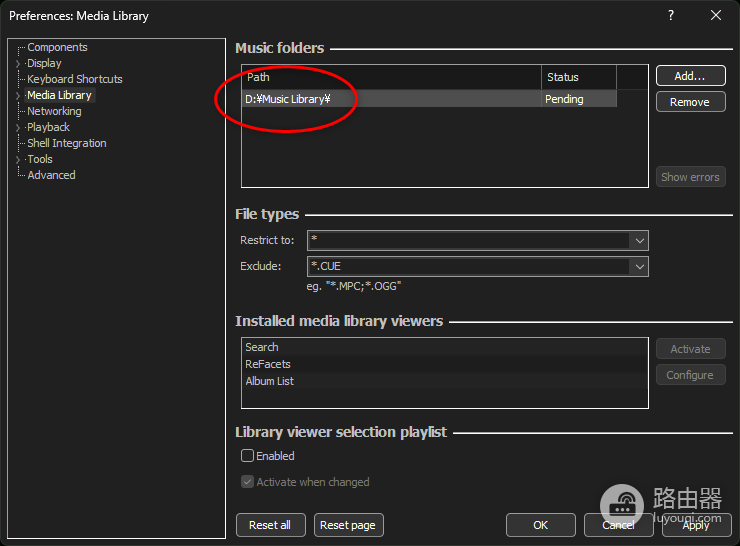Image resolution: width=740 pixels, height=546 pixels.
Task: Click the Path column header
Action: point(391,77)
